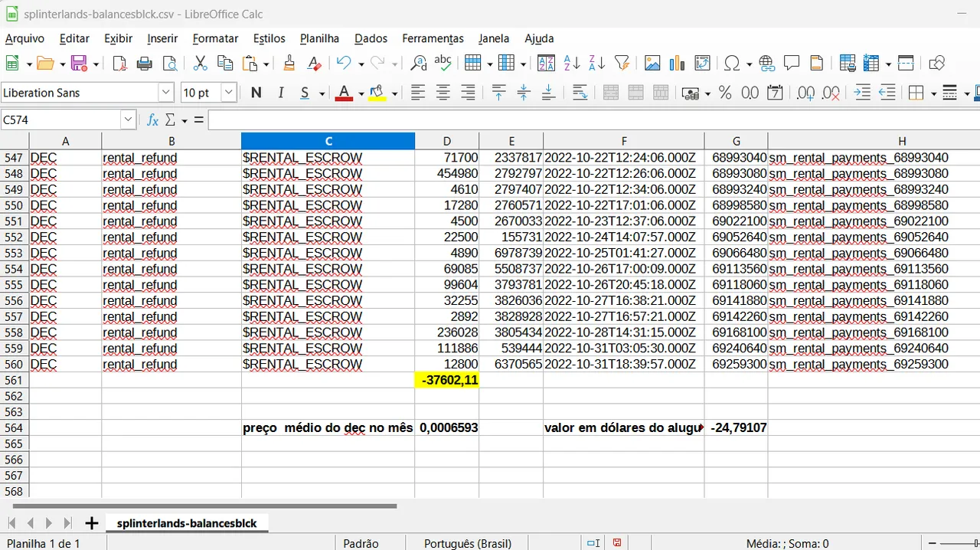Click the Open file folder icon
980x550 pixels.
[x=46, y=64]
